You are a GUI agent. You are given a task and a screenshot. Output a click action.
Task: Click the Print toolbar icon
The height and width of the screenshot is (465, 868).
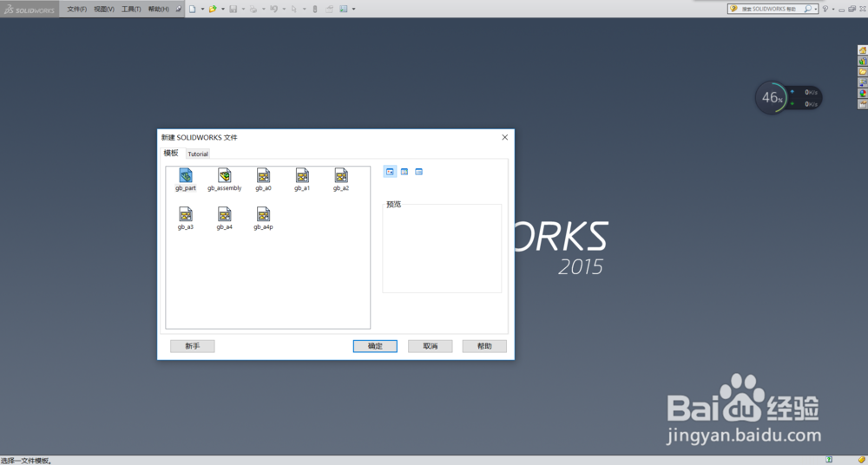click(253, 9)
